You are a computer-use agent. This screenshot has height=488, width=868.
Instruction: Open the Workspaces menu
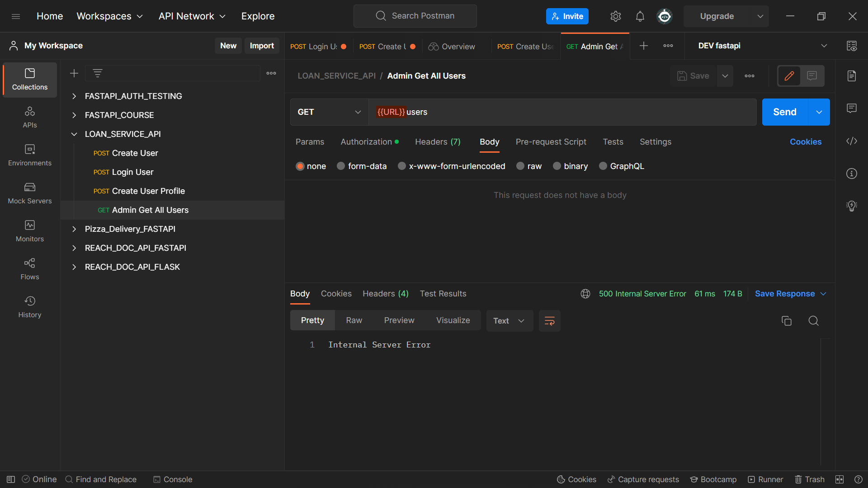109,16
